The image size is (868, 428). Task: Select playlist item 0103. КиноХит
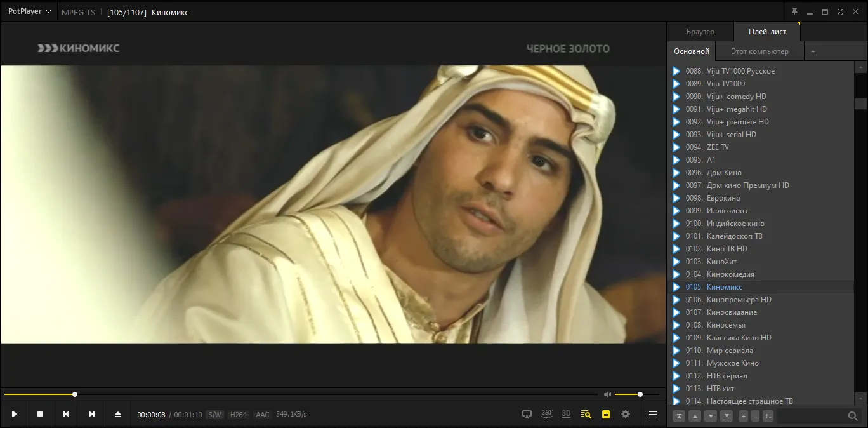pyautogui.click(x=761, y=262)
